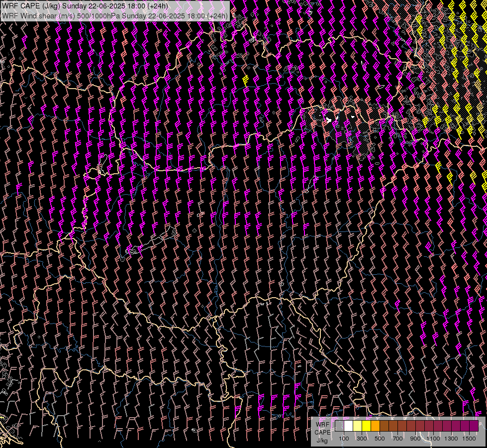Image resolution: width=487 pixels, height=448 pixels.
Task: Click the legend value 100
Action: click(344, 439)
